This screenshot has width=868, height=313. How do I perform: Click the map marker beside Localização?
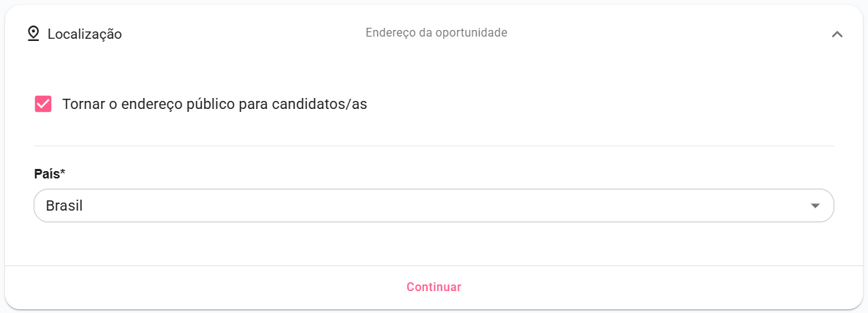33,34
